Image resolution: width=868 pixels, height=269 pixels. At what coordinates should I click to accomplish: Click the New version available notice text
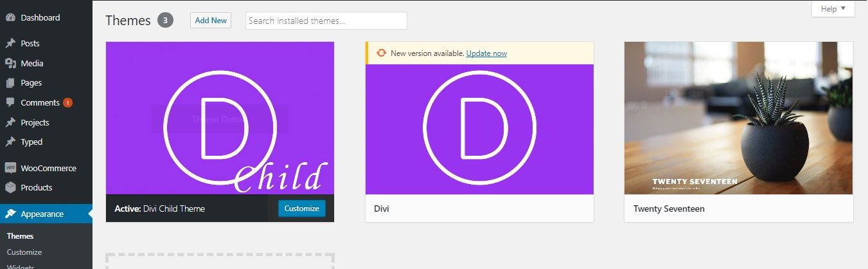[427, 53]
